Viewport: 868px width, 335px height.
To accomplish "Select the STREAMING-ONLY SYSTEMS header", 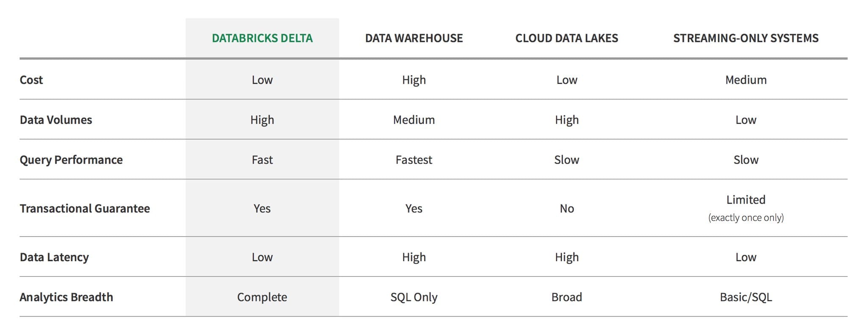I will [746, 38].
